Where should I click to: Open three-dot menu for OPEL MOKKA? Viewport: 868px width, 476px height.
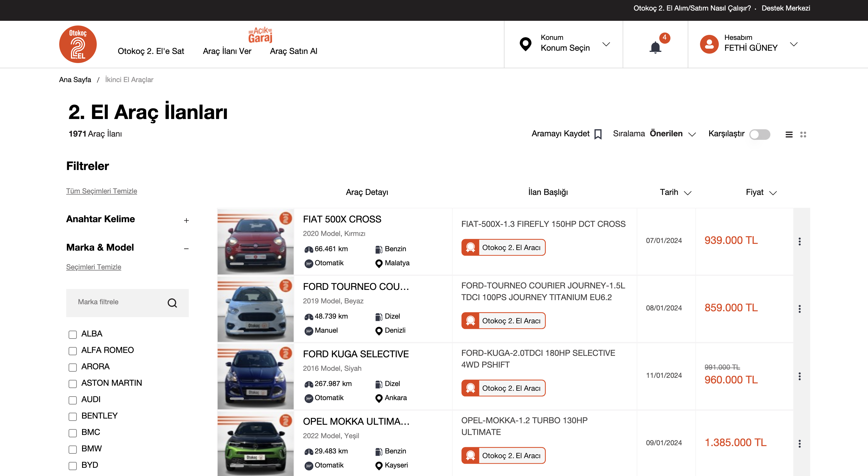800,443
